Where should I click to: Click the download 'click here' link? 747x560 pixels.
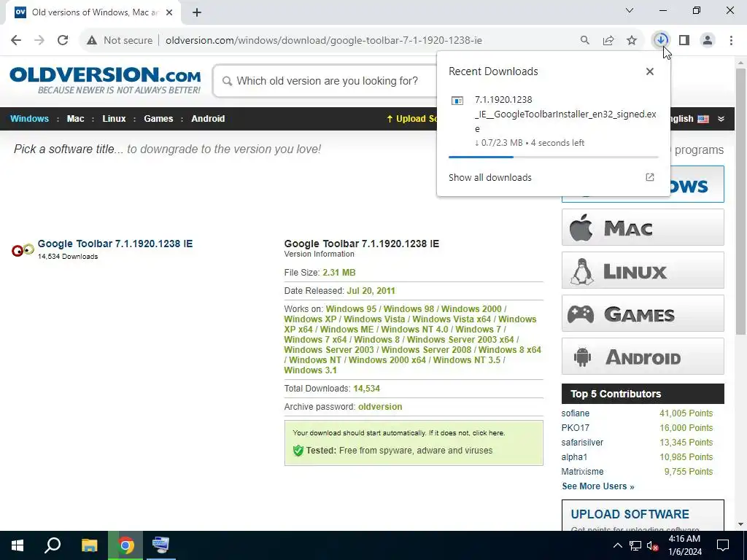(487, 433)
